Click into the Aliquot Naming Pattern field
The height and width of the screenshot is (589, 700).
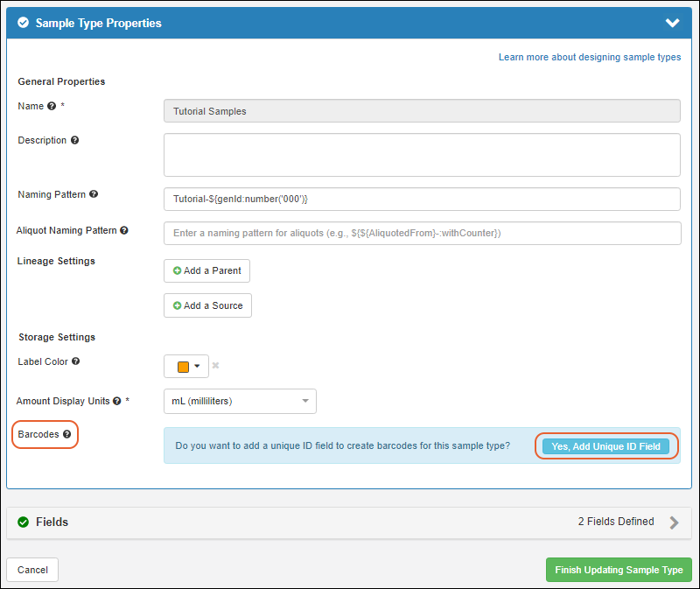click(x=422, y=234)
